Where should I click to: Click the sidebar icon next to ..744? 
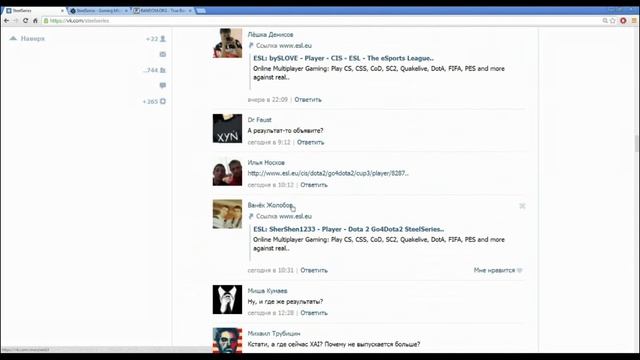click(x=163, y=70)
